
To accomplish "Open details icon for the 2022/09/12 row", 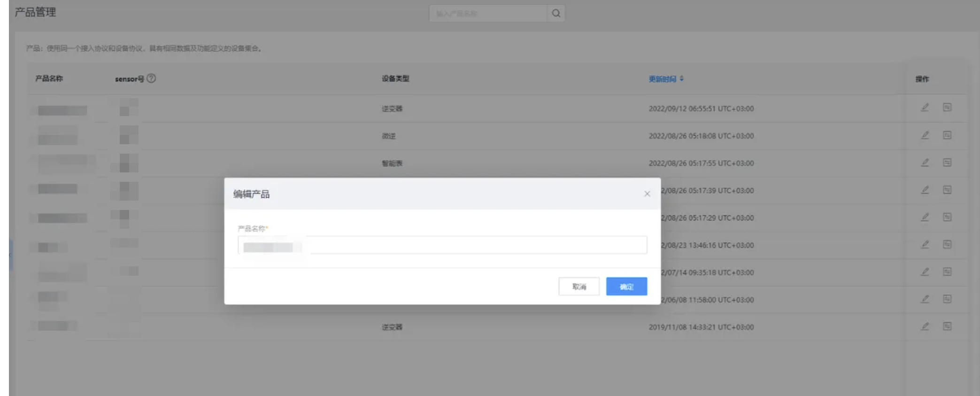I will pyautogui.click(x=947, y=108).
